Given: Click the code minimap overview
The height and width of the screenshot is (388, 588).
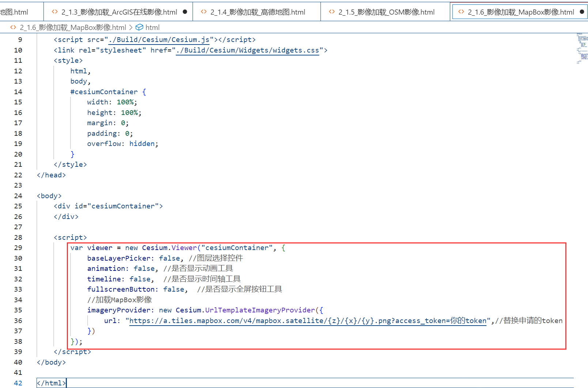Looking at the screenshot, I should 582,49.
